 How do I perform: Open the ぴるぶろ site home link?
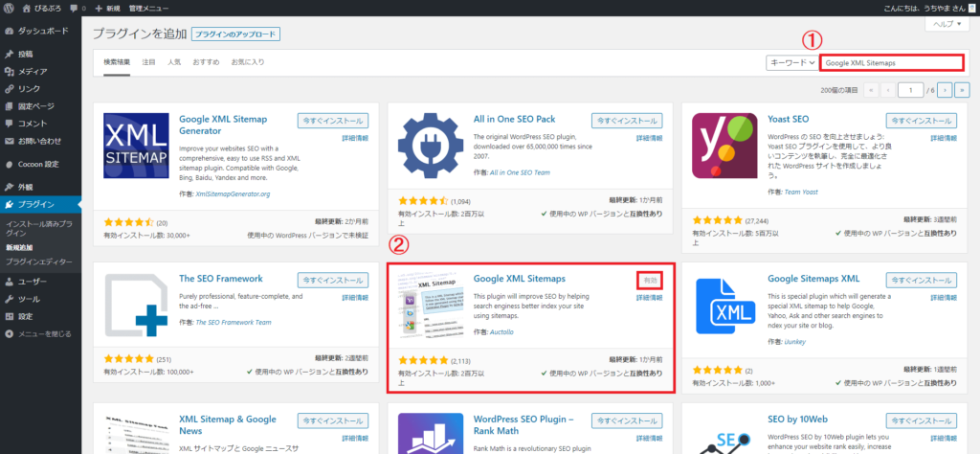coord(40,8)
